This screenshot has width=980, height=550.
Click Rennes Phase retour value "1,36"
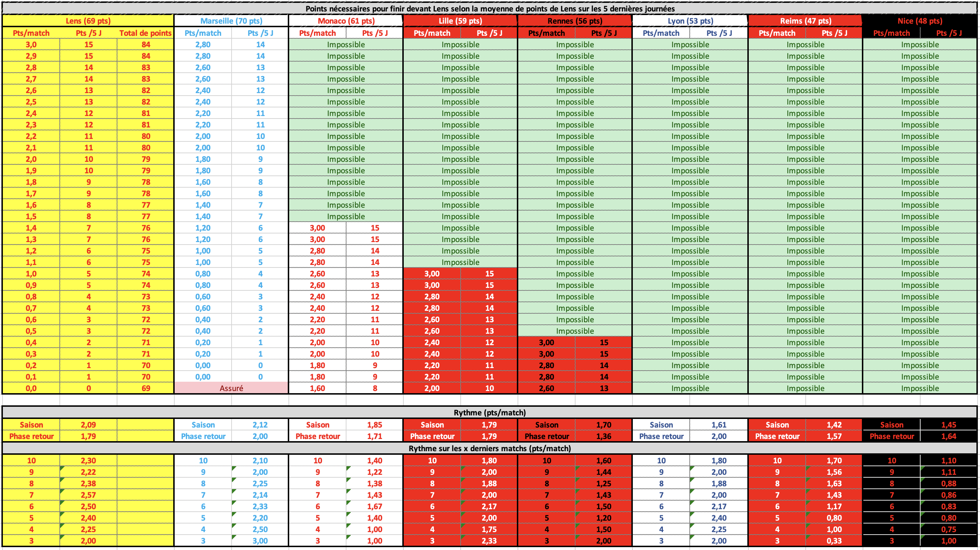pos(604,436)
